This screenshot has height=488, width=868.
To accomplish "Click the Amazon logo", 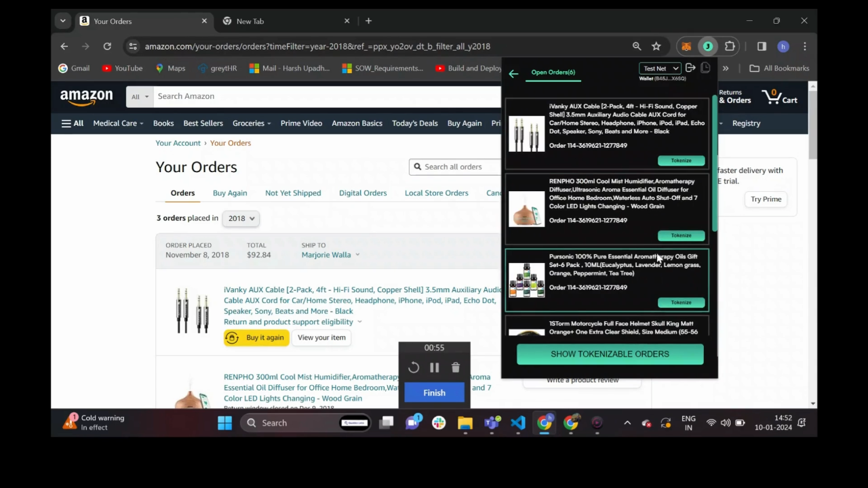I will (x=86, y=98).
